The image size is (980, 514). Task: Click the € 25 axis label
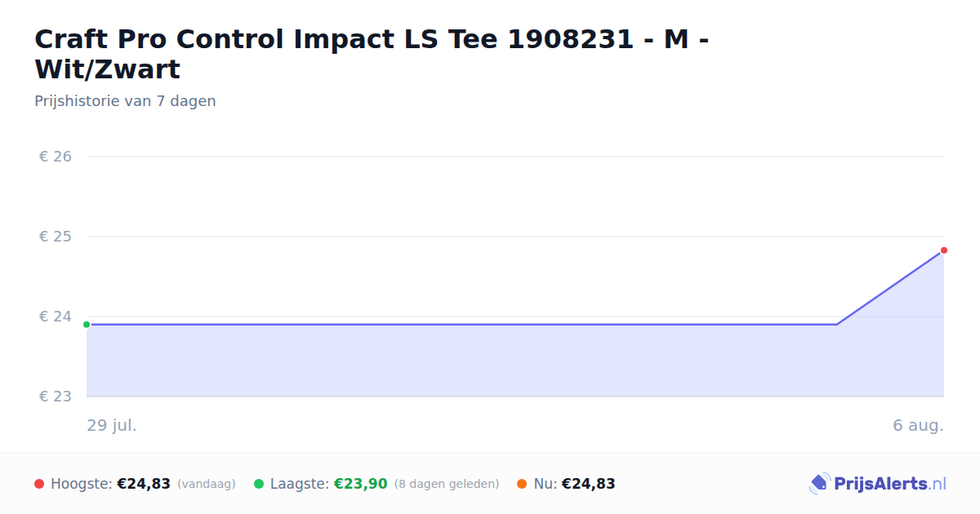point(56,237)
